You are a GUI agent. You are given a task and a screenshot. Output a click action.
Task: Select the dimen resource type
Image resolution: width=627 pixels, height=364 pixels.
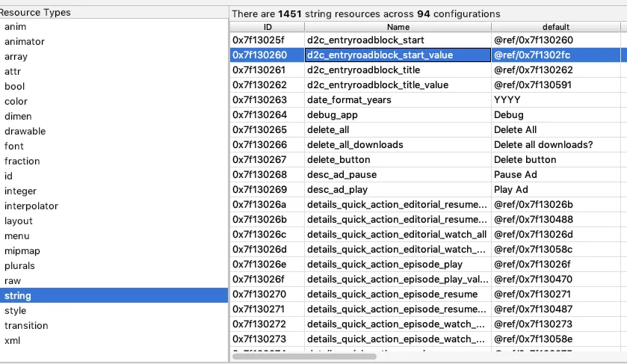(18, 117)
